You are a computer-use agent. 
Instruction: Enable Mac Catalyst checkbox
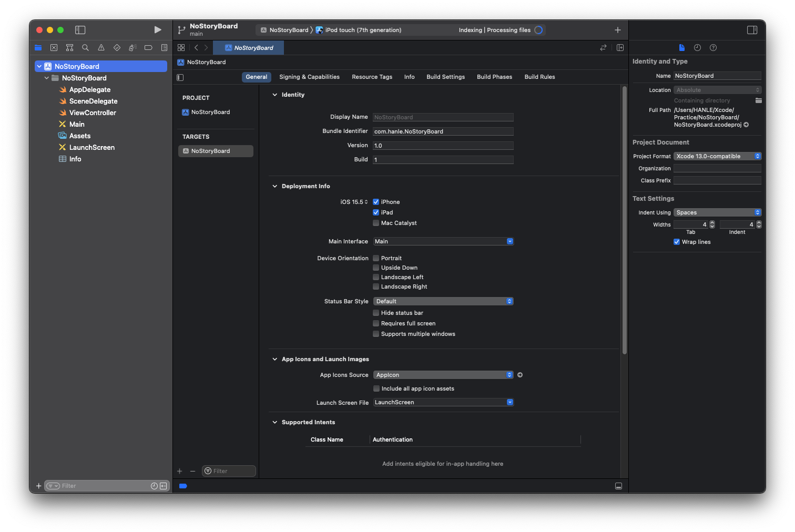[376, 223]
